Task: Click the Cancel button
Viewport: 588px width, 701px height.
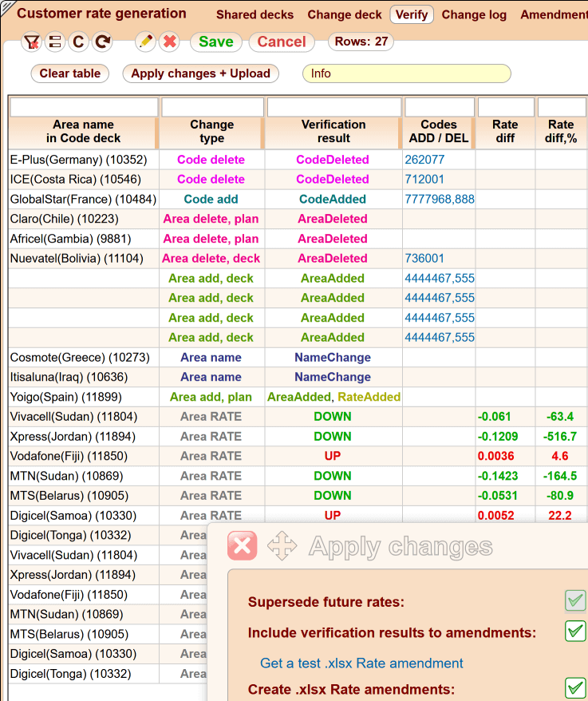Action: pyautogui.click(x=282, y=42)
